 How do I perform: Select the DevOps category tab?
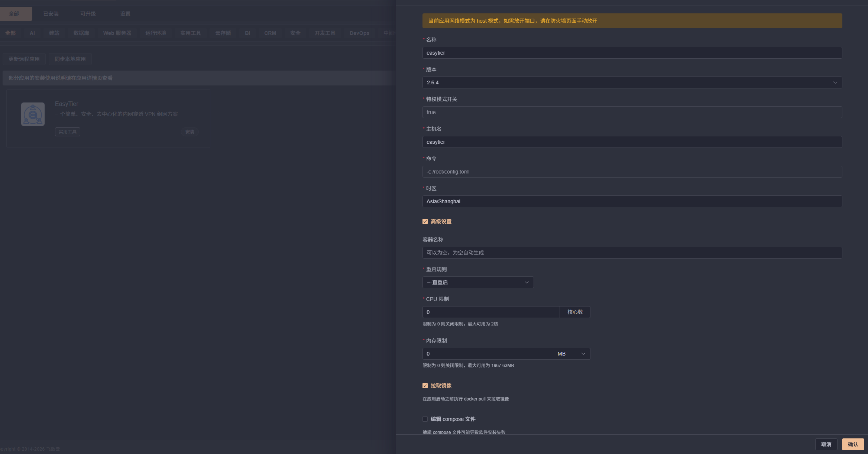coord(359,33)
